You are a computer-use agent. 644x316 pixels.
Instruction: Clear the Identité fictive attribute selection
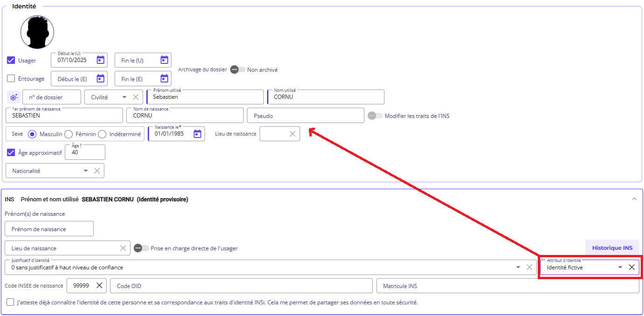click(x=631, y=267)
